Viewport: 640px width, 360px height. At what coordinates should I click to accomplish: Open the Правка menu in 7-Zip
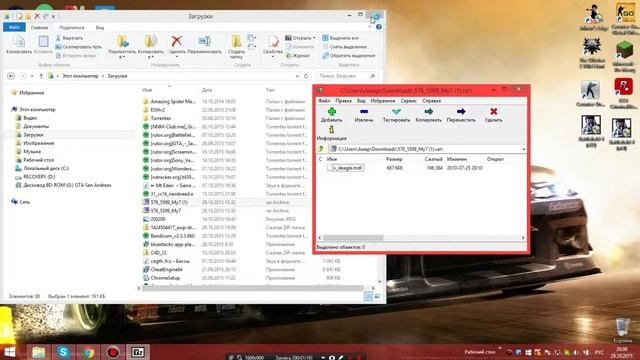[x=343, y=100]
